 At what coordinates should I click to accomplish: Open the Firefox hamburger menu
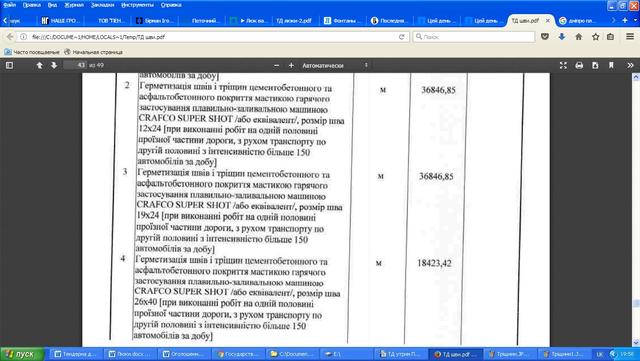pyautogui.click(x=630, y=37)
